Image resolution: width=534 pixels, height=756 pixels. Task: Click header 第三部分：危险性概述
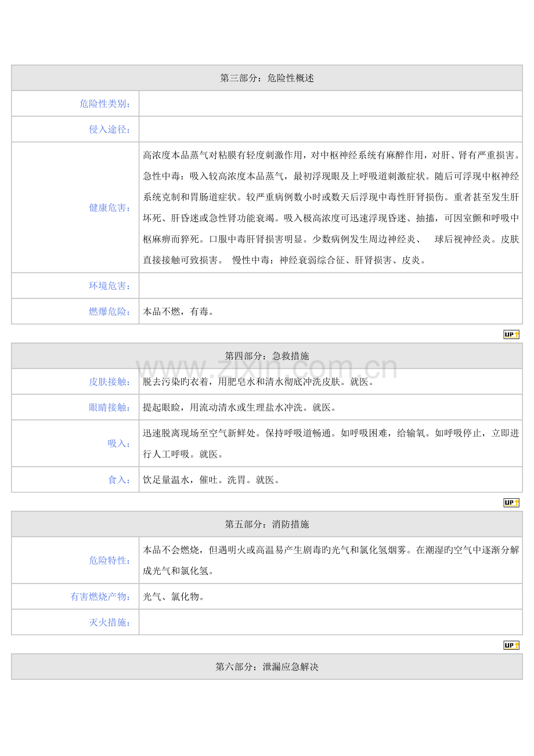coord(267,78)
